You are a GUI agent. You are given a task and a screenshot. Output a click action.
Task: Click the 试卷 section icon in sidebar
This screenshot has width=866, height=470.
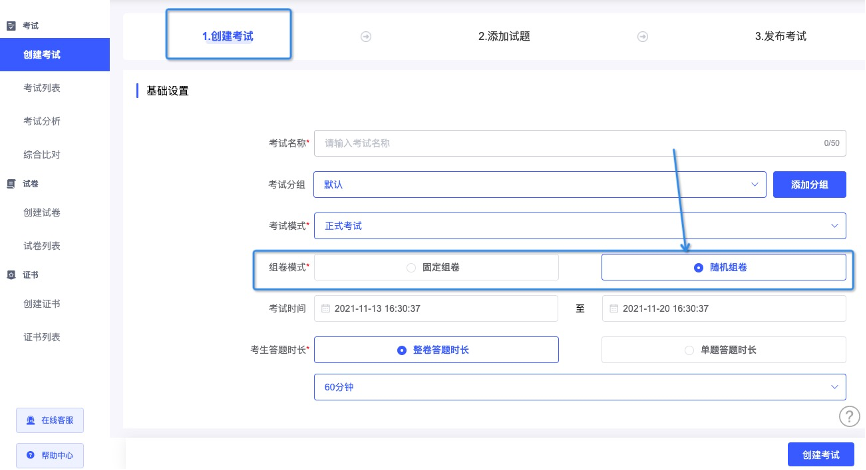[11, 184]
